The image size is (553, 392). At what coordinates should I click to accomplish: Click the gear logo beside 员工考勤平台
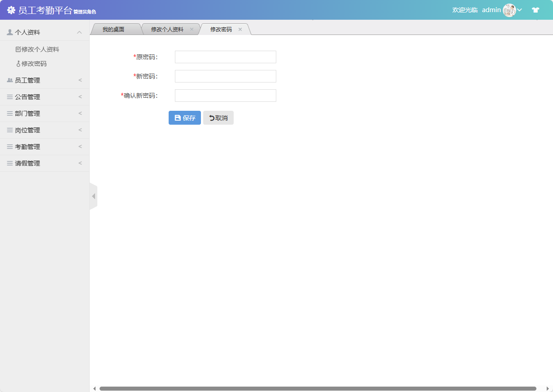tap(11, 9)
